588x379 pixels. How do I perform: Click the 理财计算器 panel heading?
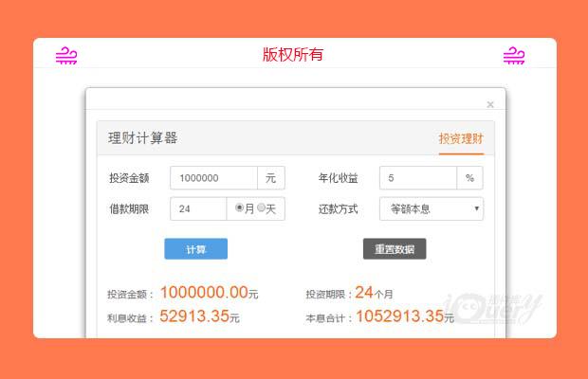click(143, 138)
